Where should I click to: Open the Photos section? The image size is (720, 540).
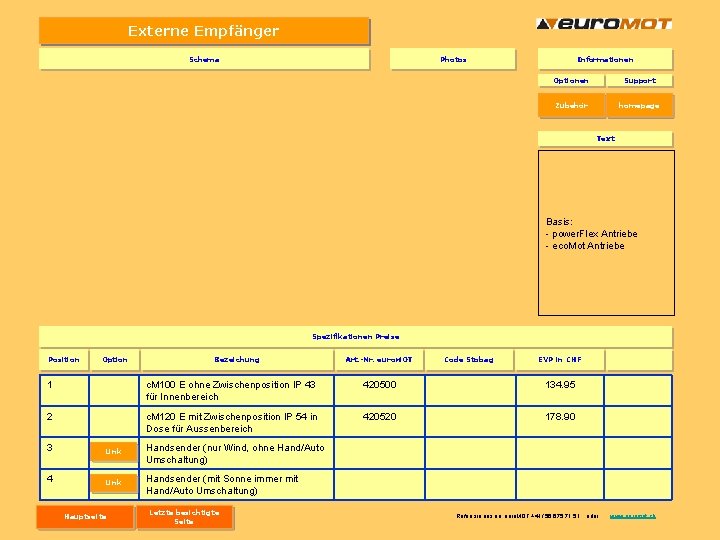tap(453, 59)
